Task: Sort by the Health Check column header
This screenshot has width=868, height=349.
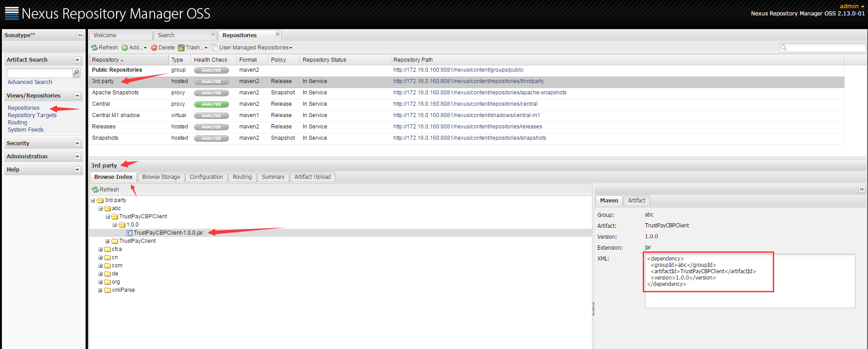Action: 213,60
